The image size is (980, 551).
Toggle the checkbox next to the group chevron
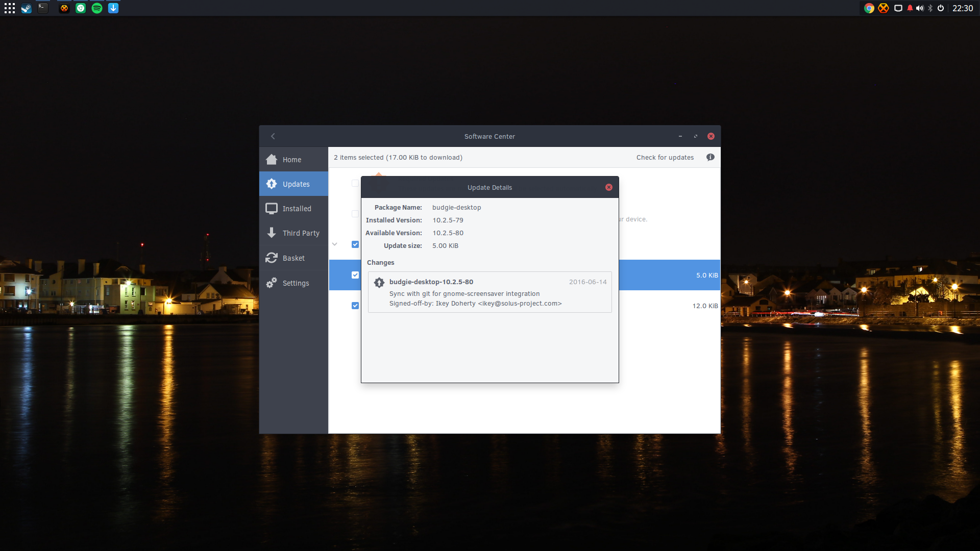coord(355,244)
